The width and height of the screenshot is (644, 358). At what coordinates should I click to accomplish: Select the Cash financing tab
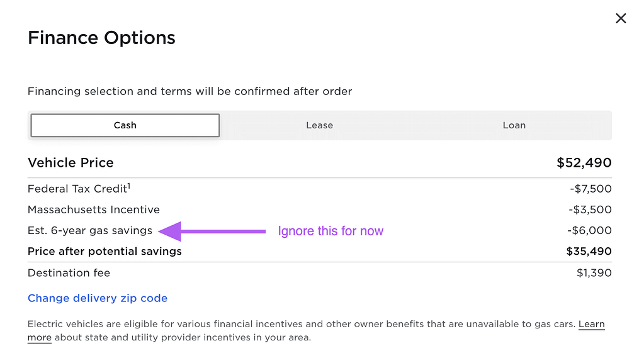(125, 125)
